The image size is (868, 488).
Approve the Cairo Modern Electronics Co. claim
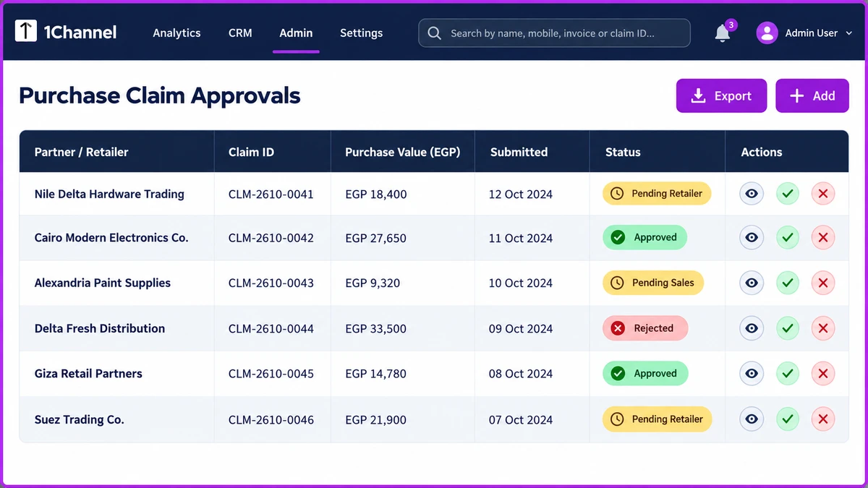click(788, 238)
